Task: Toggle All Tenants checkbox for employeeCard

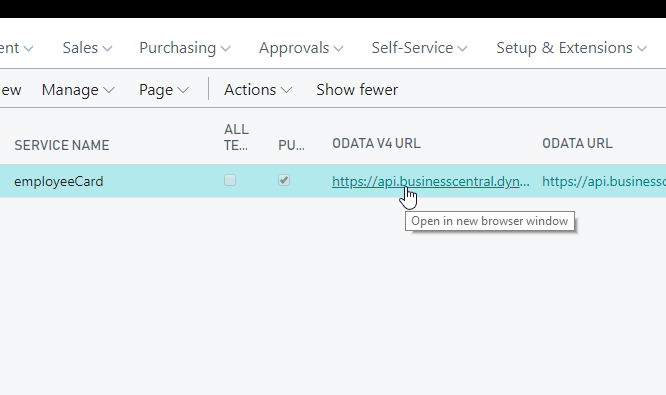Action: coord(230,180)
